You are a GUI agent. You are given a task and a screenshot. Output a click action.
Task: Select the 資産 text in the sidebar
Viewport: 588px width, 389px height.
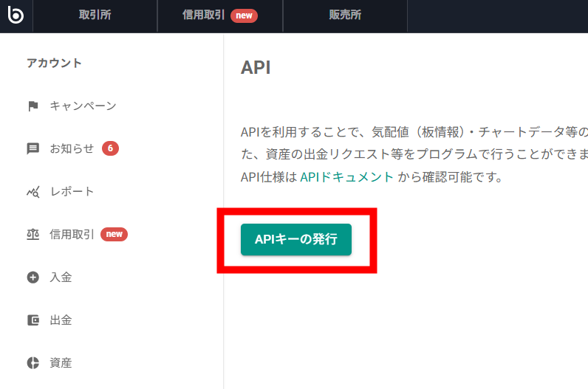pos(61,363)
